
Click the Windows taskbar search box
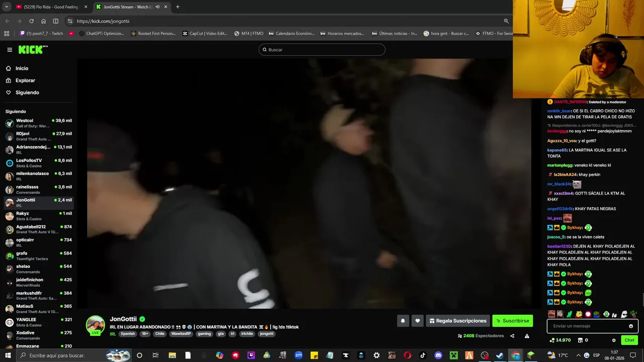click(73, 355)
